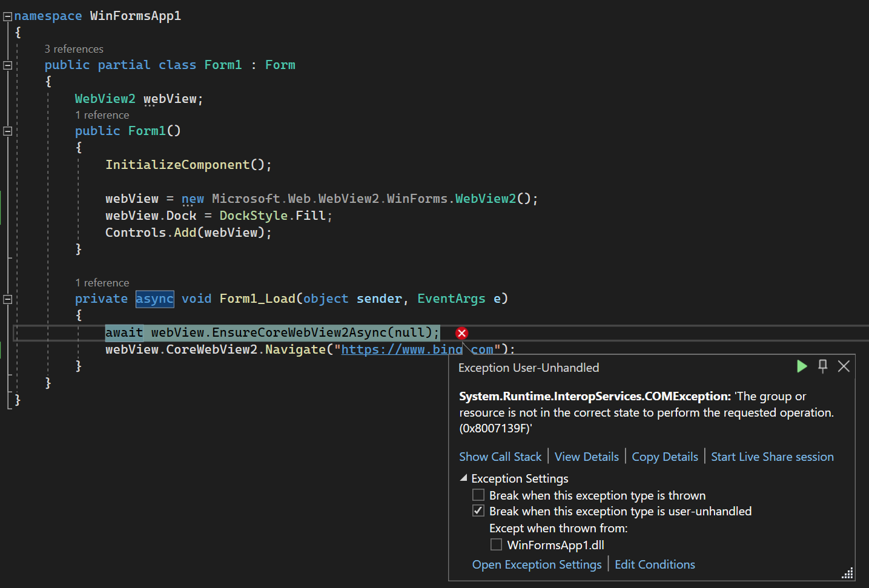The image size is (869, 588).
Task: Click Controls.Add(webView) line
Action: [188, 233]
